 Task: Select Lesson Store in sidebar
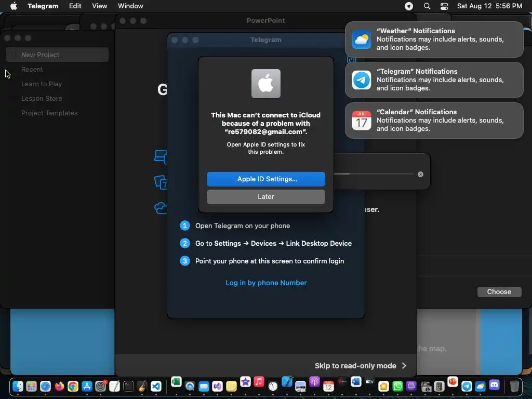point(42,98)
